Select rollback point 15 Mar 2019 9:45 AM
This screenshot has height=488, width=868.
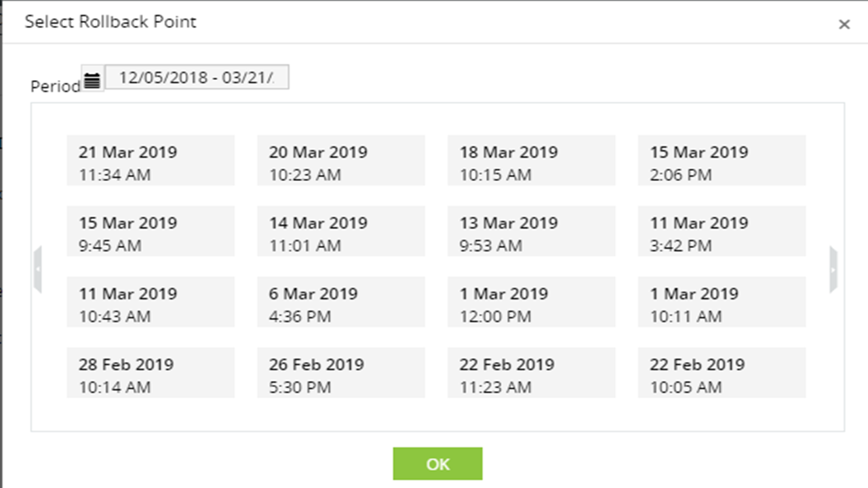tap(151, 231)
